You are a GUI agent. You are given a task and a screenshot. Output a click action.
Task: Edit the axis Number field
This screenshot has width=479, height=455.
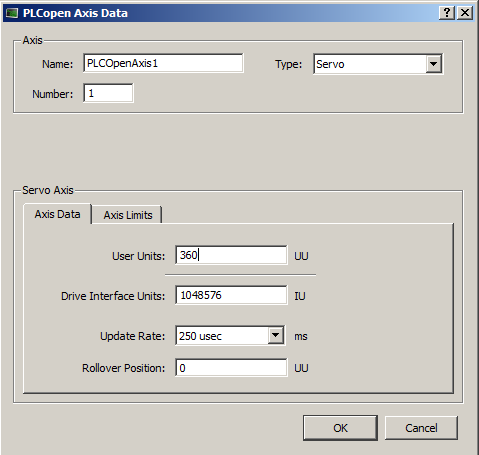[x=108, y=93]
